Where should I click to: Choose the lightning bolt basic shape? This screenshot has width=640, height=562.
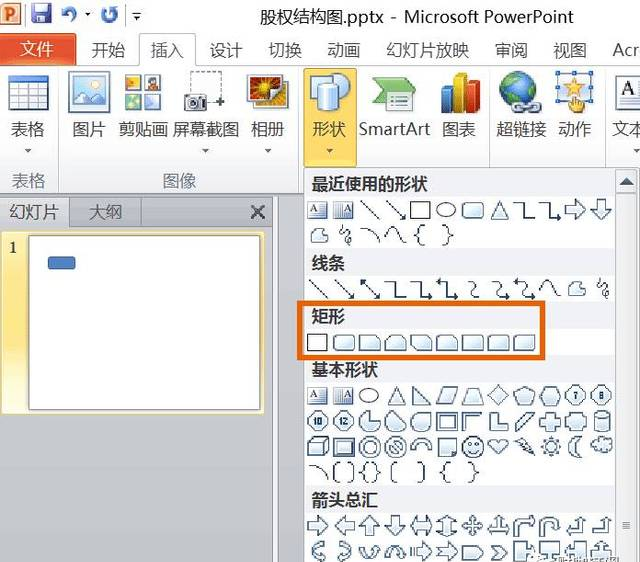click(x=524, y=446)
